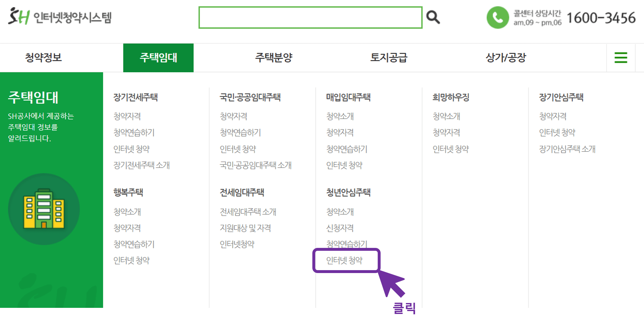Switch to the 주택분양 tab
Image resolution: width=644 pixels, height=323 pixels.
pyautogui.click(x=274, y=58)
